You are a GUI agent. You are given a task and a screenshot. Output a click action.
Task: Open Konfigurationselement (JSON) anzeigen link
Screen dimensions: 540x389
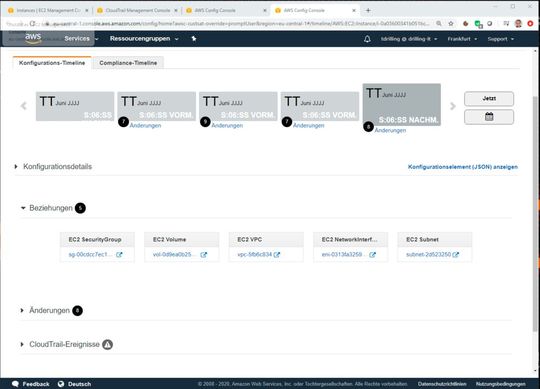tap(463, 167)
